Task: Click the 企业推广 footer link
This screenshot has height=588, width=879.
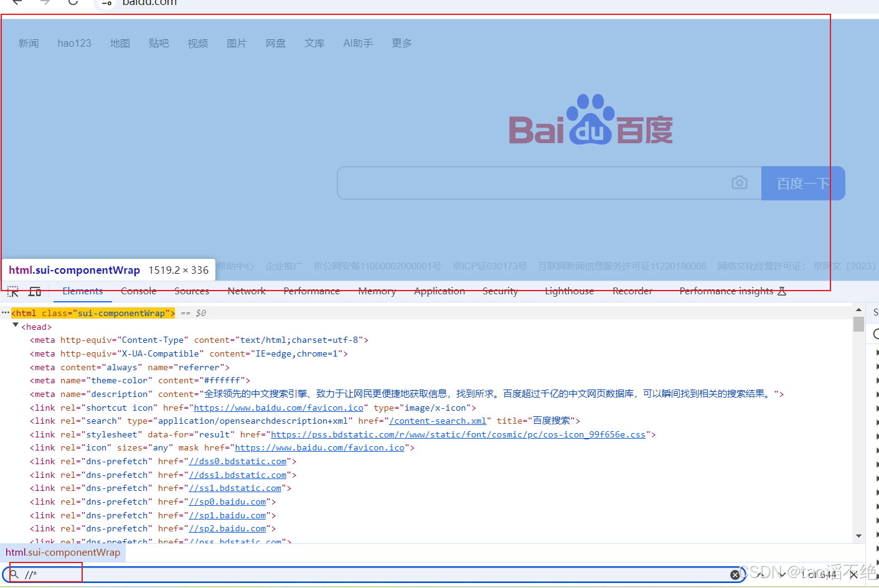Action: pos(284,266)
